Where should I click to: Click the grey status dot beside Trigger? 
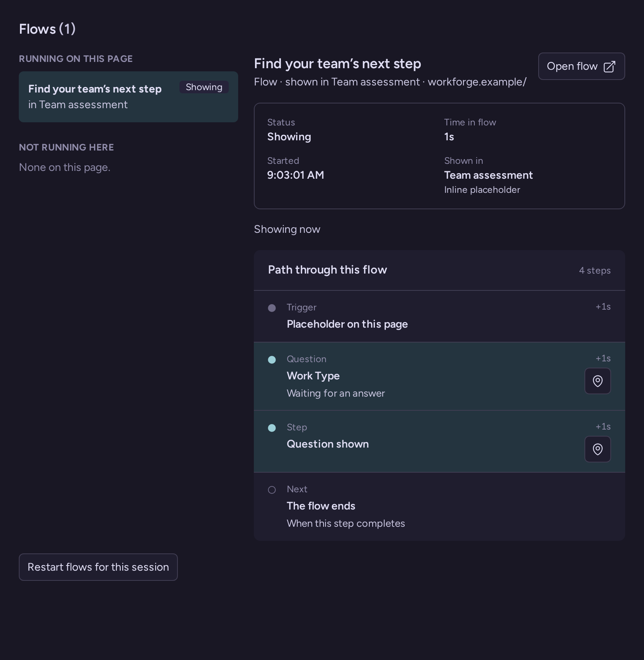(272, 308)
